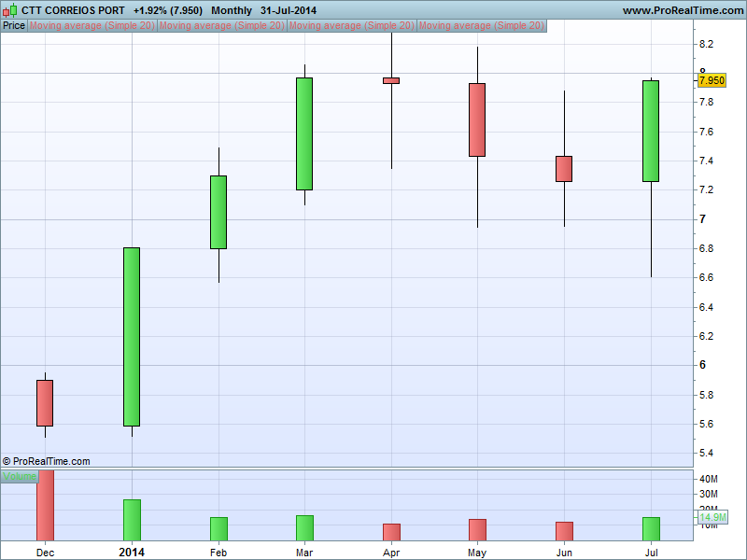Image resolution: width=747 pixels, height=560 pixels.
Task: Click the March green volume bar
Action: (305, 527)
